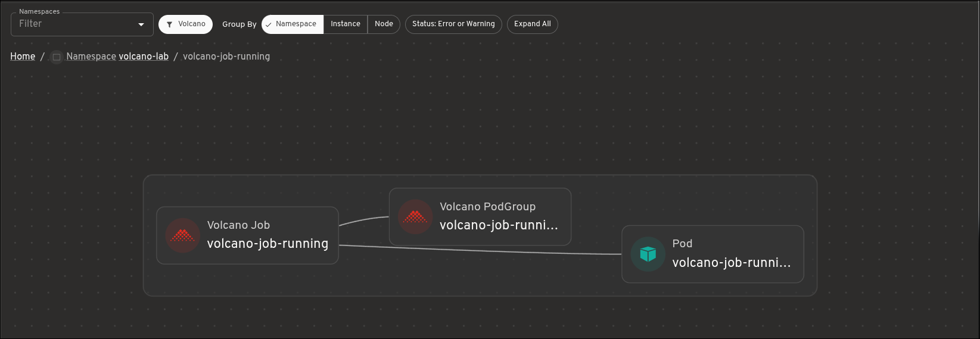This screenshot has width=980, height=339.
Task: Click the checkmark icon beside Namespace
Action: (269, 24)
